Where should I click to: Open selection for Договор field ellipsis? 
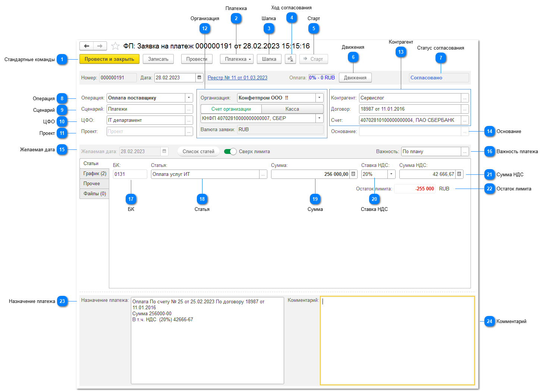(465, 109)
